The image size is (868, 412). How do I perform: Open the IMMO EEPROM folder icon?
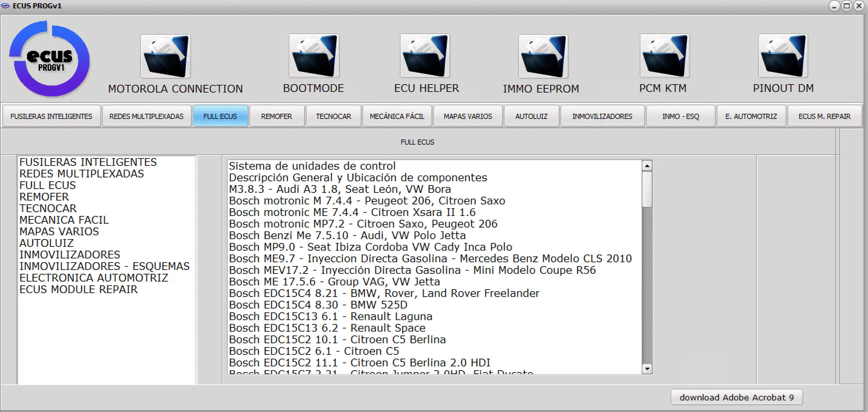[x=543, y=57]
